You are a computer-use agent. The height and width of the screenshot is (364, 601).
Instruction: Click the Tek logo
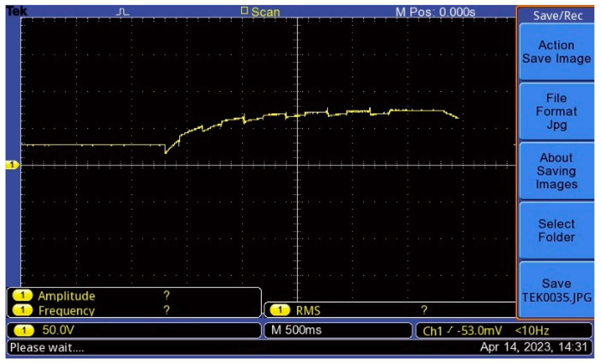pyautogui.click(x=17, y=12)
